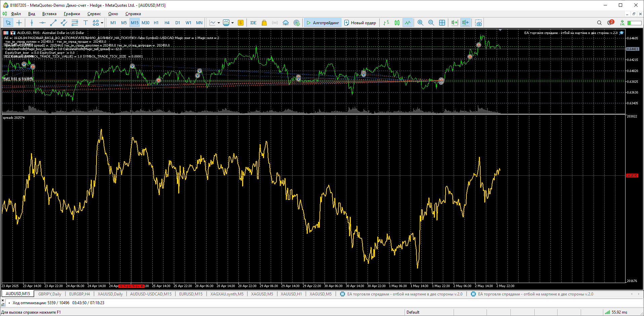644x316 pixels.
Task: Open the indicators list dropdown arrow
Action: (219, 23)
